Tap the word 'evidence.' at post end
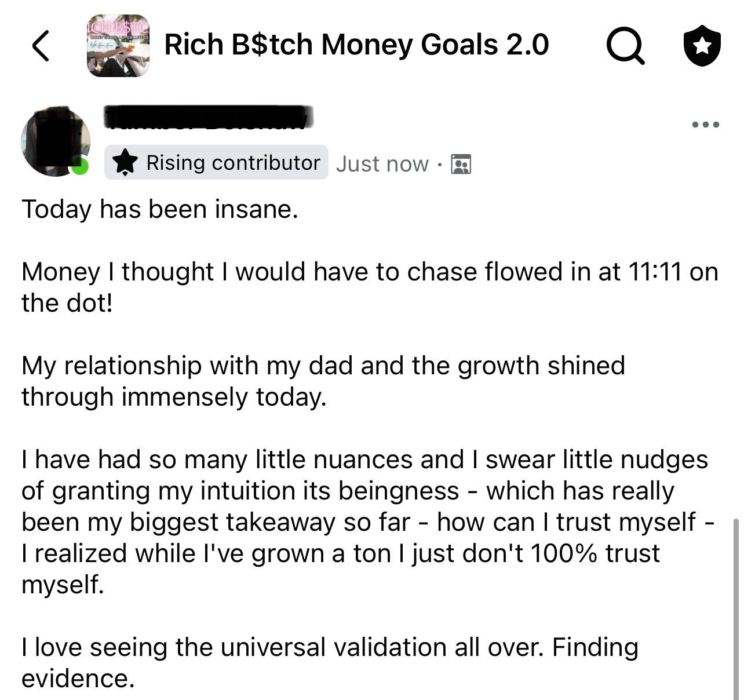This screenshot has width=744, height=700. pos(78,678)
